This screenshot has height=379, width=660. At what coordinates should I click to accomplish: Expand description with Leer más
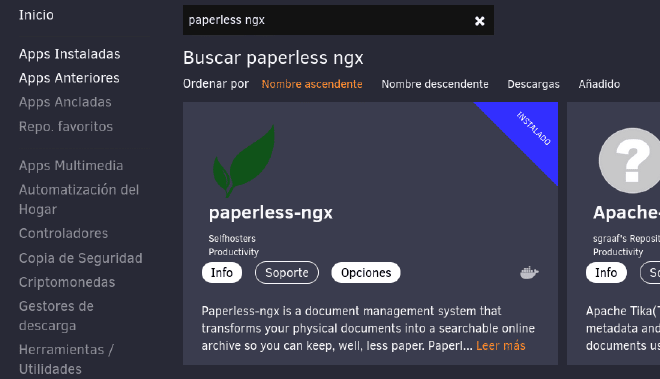tap(501, 346)
